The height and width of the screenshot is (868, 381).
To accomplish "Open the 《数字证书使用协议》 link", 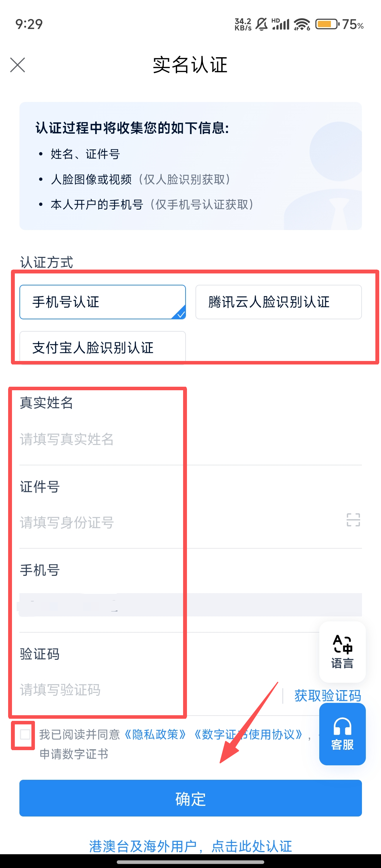I will pyautogui.click(x=248, y=735).
